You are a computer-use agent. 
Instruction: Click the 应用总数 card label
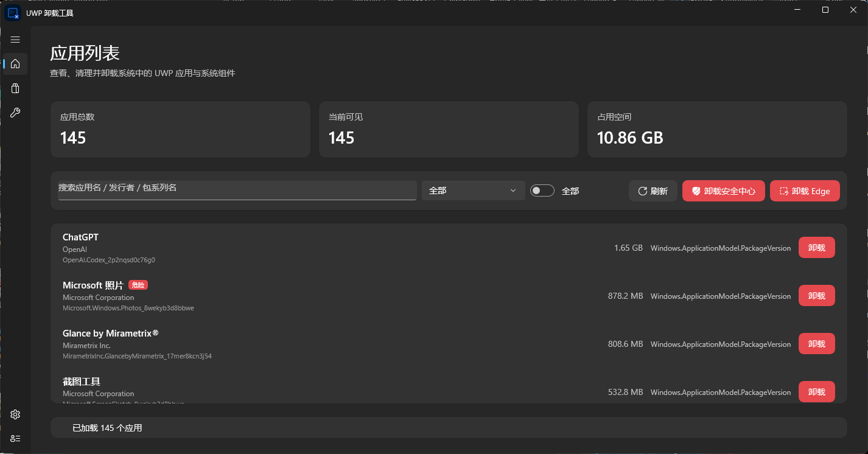click(x=77, y=117)
